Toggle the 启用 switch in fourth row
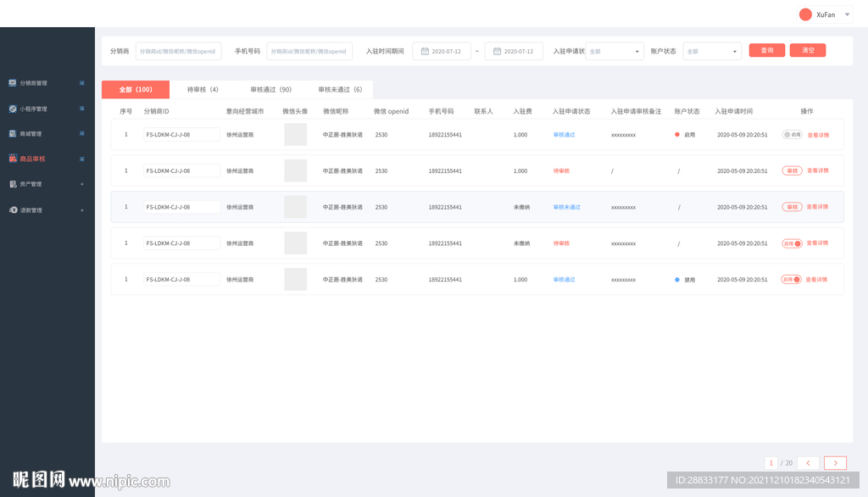 coord(792,243)
